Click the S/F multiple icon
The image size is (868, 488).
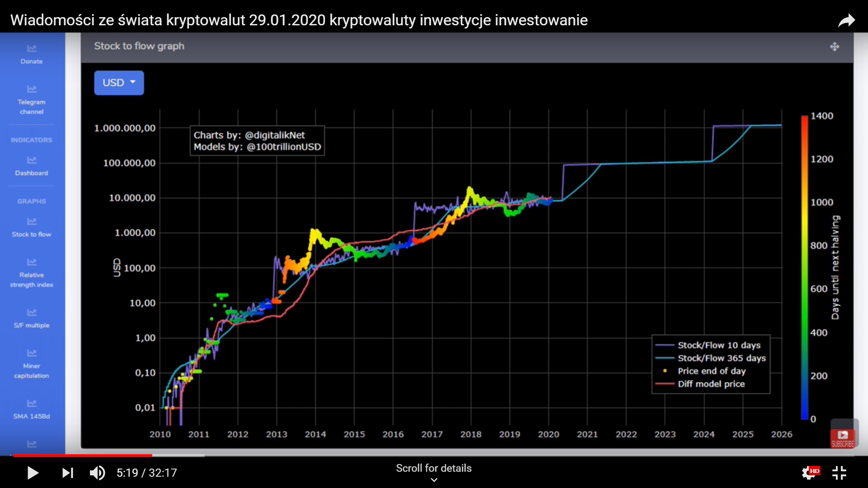click(x=32, y=312)
